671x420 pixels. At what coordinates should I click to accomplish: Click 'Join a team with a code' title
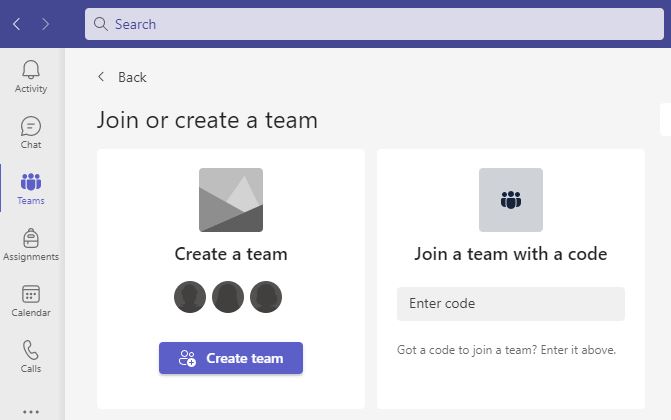(x=511, y=254)
